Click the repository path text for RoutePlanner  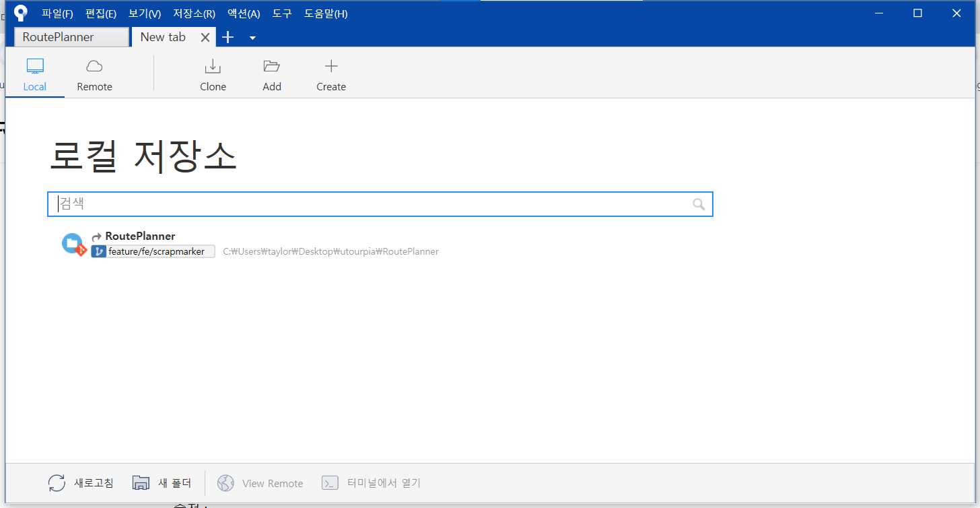point(330,251)
